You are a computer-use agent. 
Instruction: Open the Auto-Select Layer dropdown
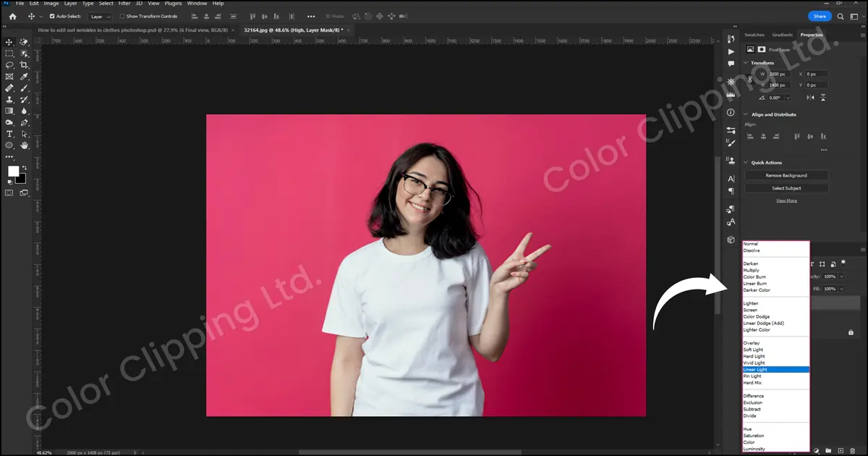coord(100,16)
